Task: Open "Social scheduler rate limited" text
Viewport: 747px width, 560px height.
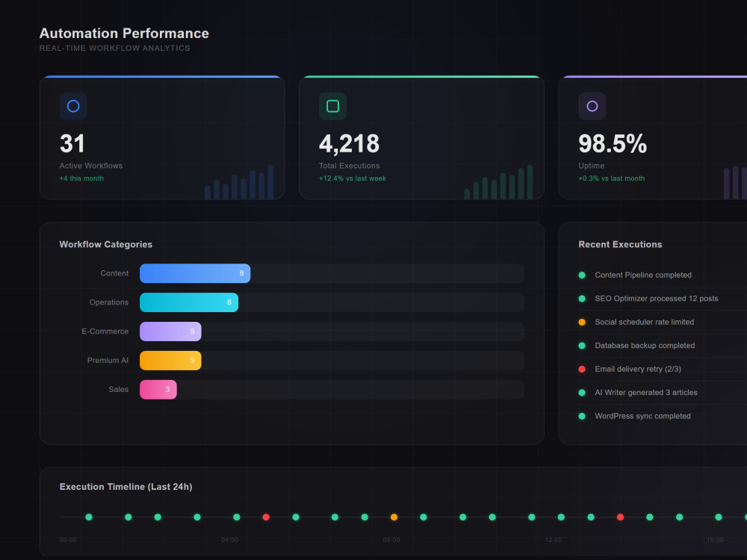Action: click(645, 323)
